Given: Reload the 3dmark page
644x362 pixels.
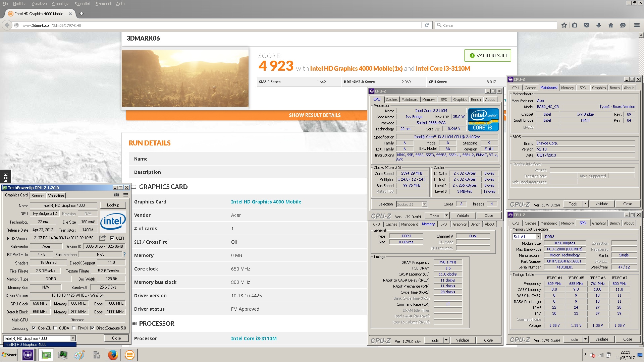Looking at the screenshot, I should point(427,25).
